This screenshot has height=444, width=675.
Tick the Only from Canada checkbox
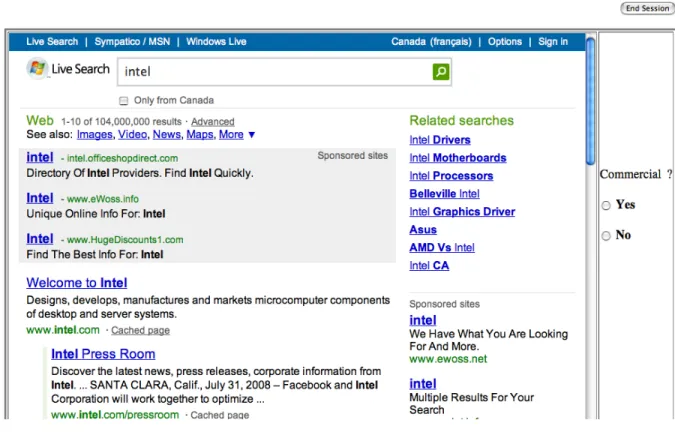124,101
